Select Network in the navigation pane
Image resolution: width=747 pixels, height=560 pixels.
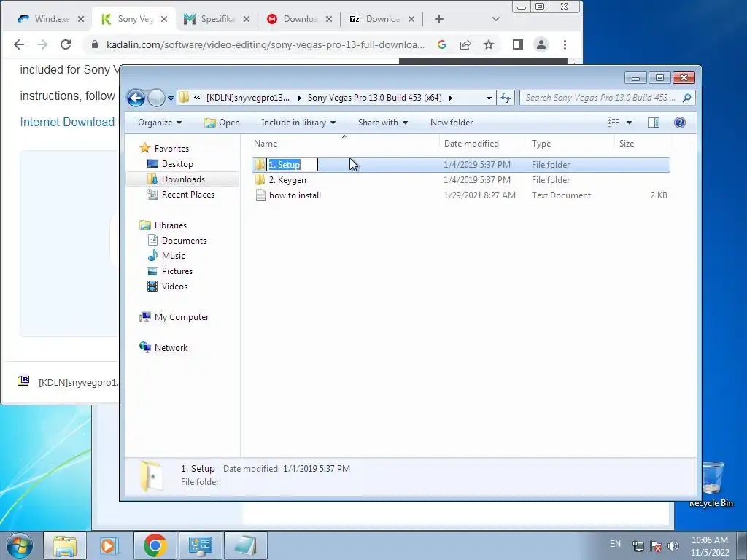[171, 348]
